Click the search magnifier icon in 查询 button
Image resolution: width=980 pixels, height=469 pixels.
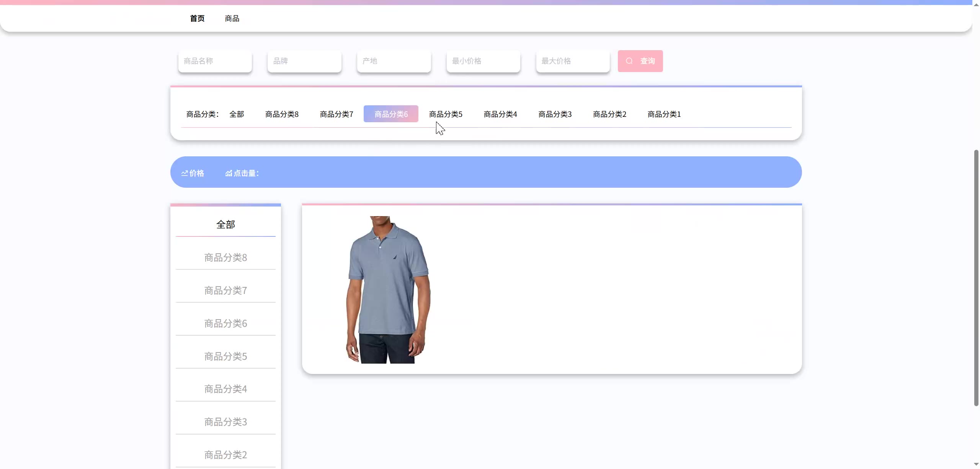pos(629,61)
